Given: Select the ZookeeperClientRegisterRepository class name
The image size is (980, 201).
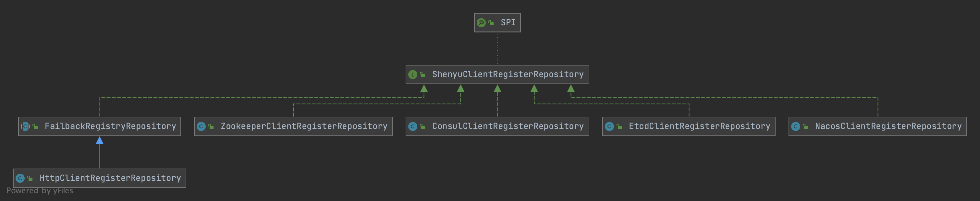Looking at the screenshot, I should point(304,126).
